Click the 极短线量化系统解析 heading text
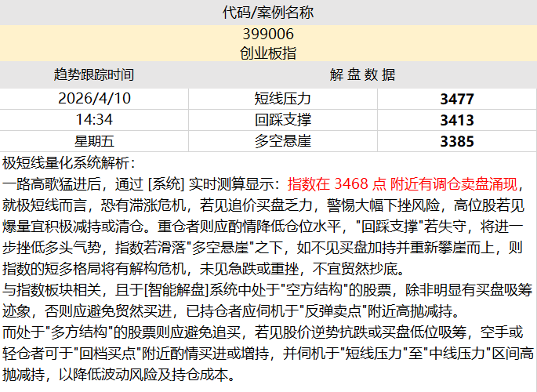537x392 pixels. 69,164
